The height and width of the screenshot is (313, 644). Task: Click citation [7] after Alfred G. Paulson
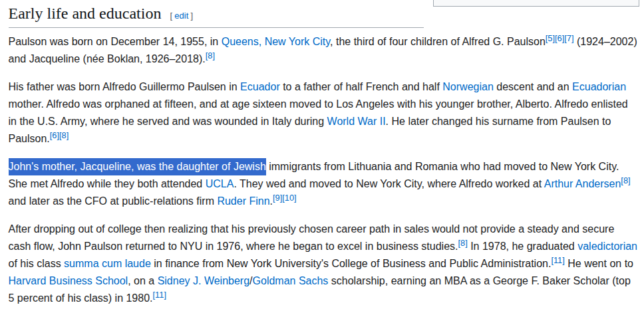pos(569,39)
